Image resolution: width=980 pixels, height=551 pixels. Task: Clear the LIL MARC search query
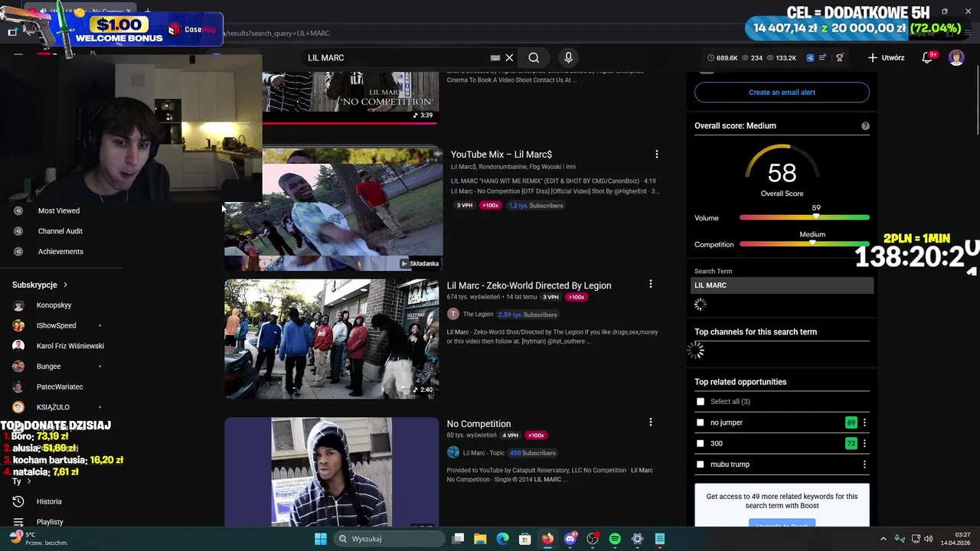point(509,57)
